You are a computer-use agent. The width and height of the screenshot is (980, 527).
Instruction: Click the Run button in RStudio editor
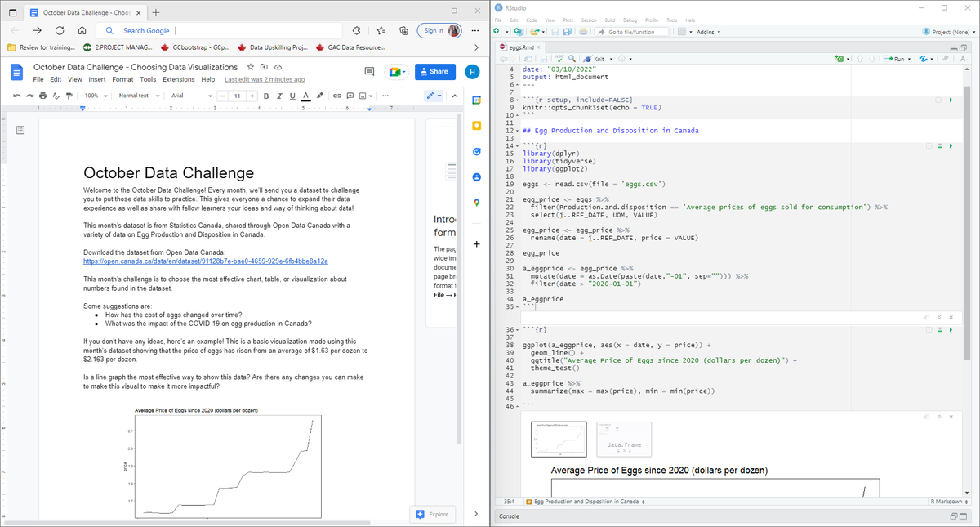coord(894,60)
